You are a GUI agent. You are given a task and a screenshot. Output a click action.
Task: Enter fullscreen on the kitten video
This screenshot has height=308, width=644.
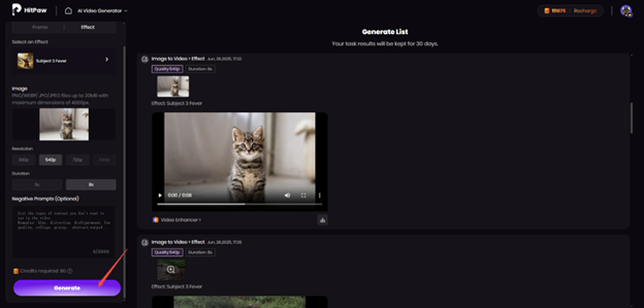click(x=303, y=196)
